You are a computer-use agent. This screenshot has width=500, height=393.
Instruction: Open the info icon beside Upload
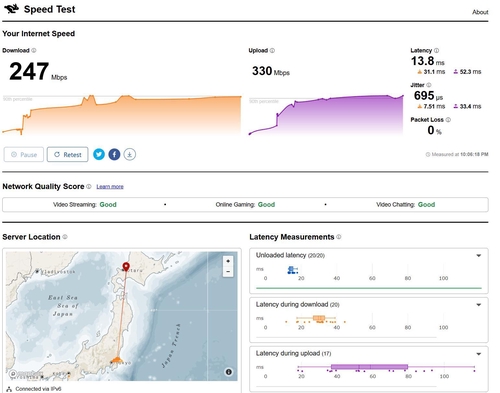pyautogui.click(x=272, y=50)
